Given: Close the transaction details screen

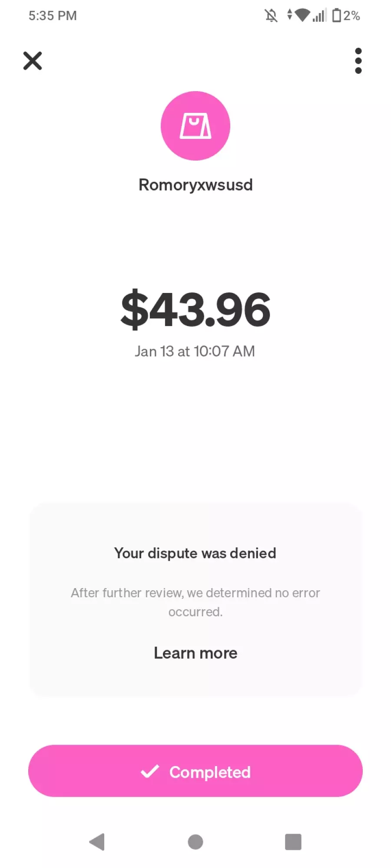Looking at the screenshot, I should point(33,61).
